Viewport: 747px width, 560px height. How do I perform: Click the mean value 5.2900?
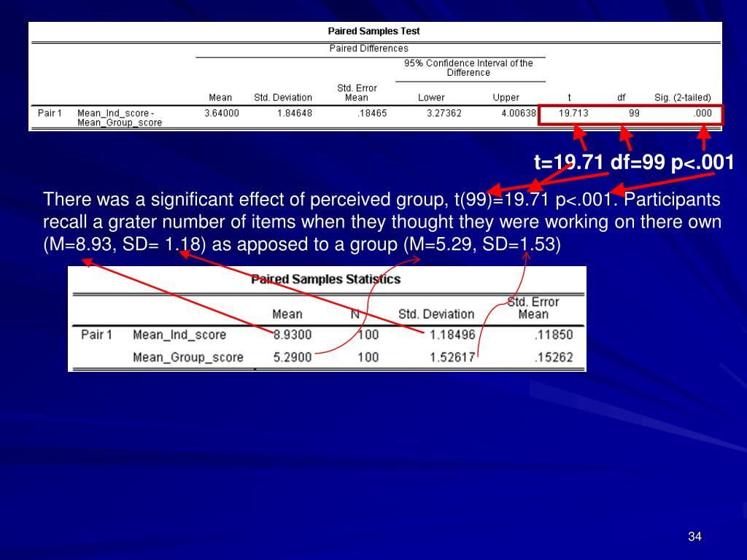point(293,357)
